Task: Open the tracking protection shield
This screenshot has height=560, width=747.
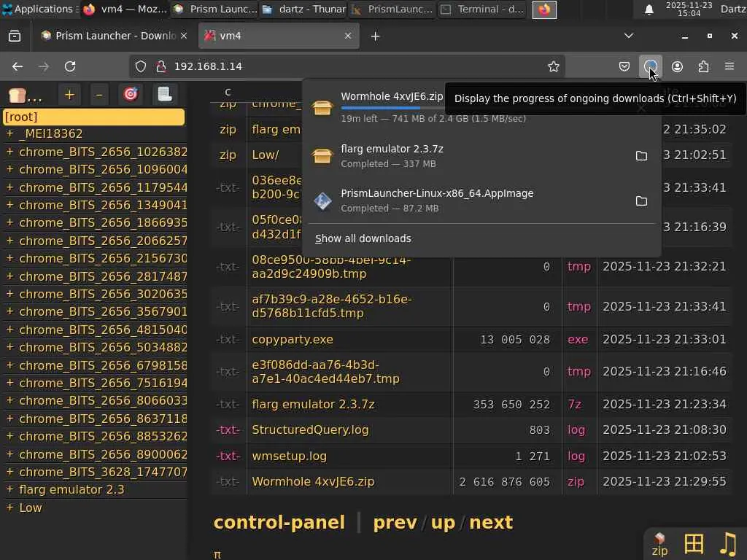Action: click(x=141, y=66)
